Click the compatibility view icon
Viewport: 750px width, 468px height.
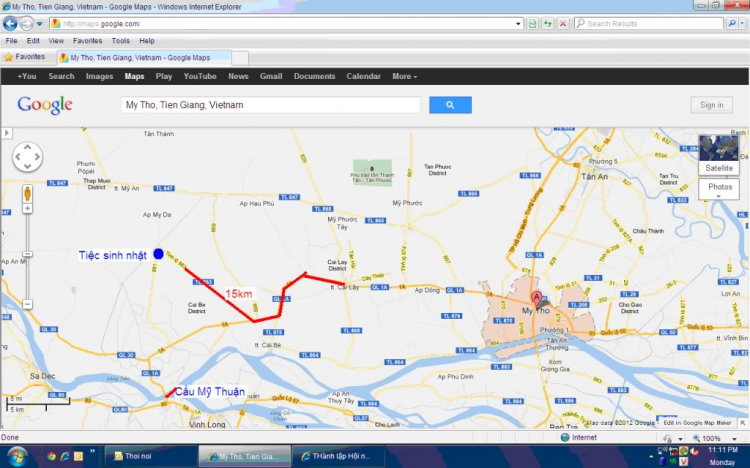click(x=532, y=23)
